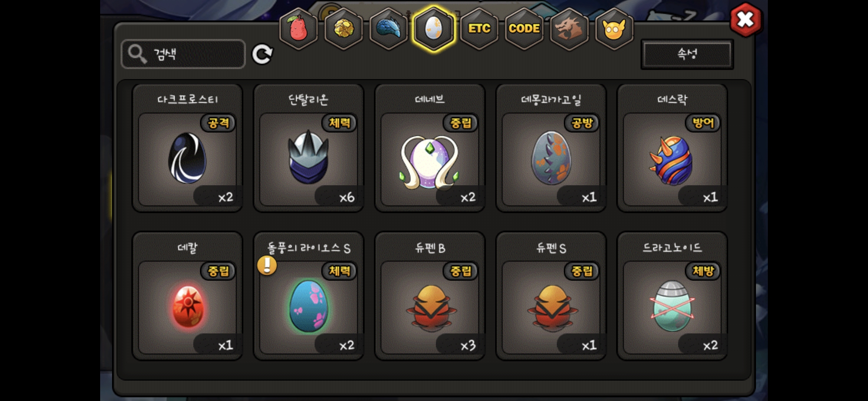
Task: Select the 다크프로스티 egg card
Action: [x=188, y=148]
